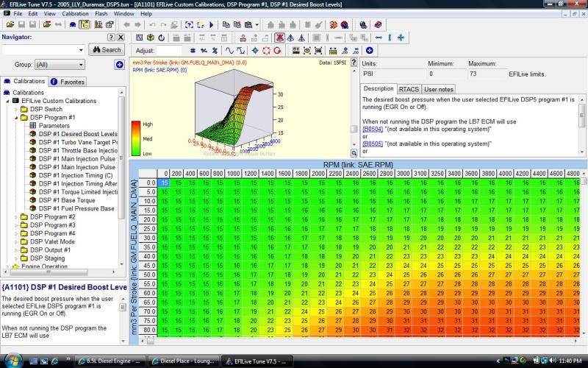588x368 pixels.
Task: Click the blue horizontal bar toolbar icon
Action: pos(379,38)
